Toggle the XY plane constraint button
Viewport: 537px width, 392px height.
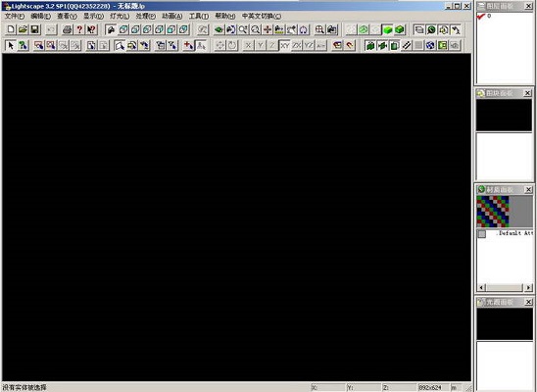(284, 45)
